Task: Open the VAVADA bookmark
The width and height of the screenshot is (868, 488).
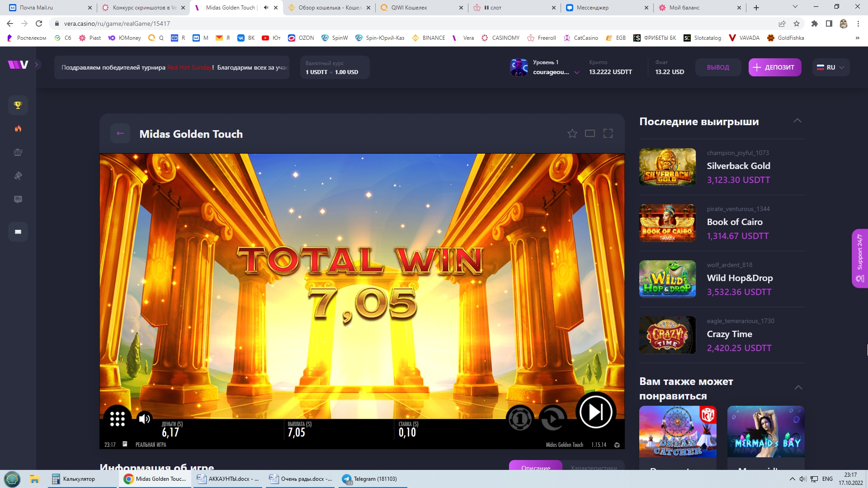Action: pyautogui.click(x=744, y=38)
